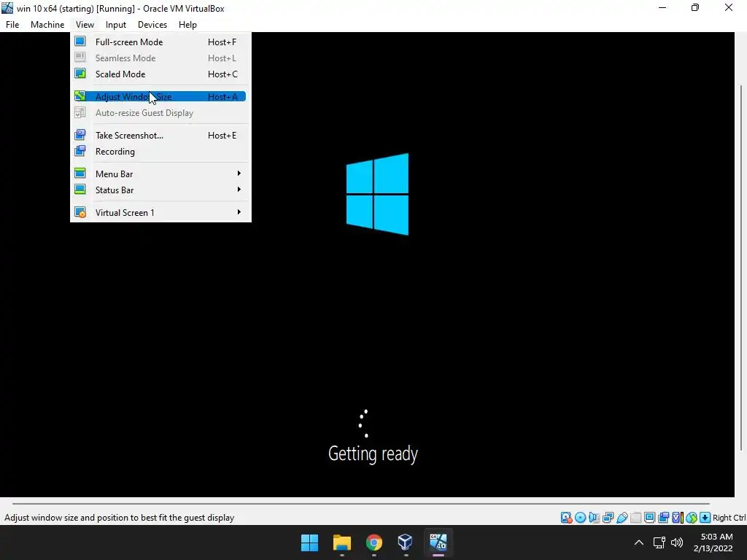Open the Machine menu
Screen dimensions: 747x560
[x=47, y=25]
